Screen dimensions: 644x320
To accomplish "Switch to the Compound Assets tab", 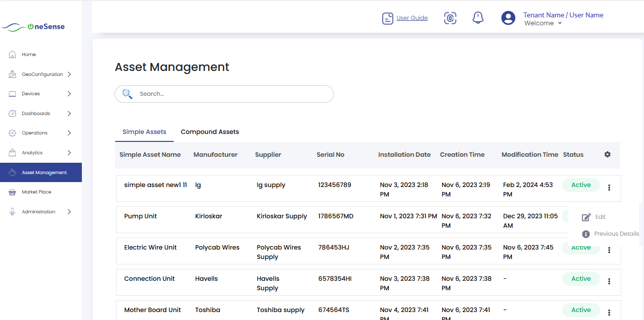I will point(210,131).
